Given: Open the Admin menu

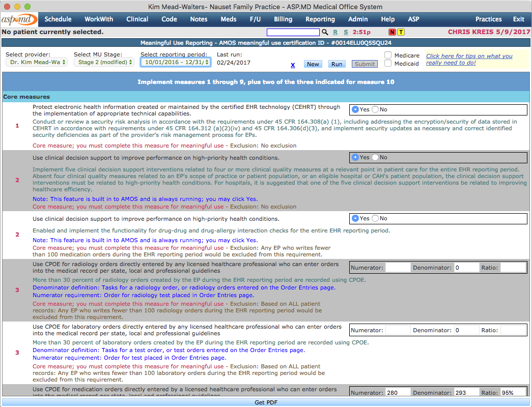Looking at the screenshot, I should [x=358, y=19].
